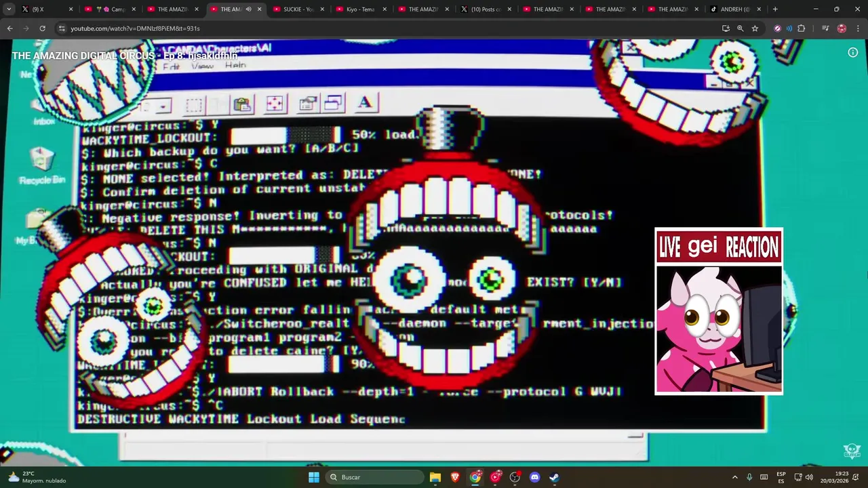Open the Chrome profile avatar

[842, 28]
